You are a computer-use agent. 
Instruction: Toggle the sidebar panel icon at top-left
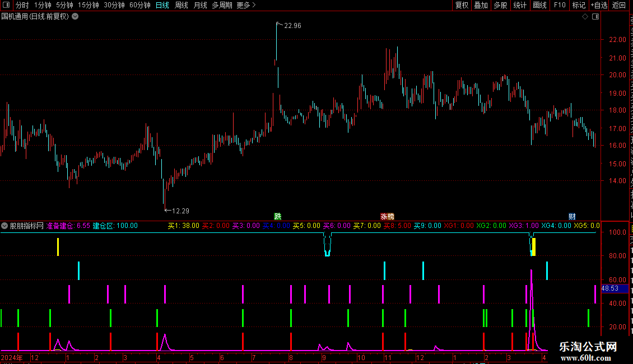(x=7, y=5)
